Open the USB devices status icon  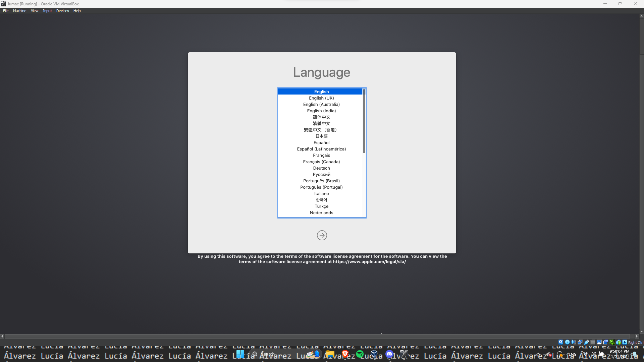(x=586, y=342)
